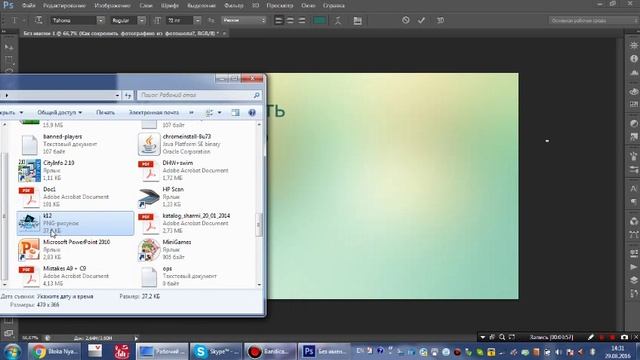
Task: Select the MiniGames shortcut
Action: 194,249
